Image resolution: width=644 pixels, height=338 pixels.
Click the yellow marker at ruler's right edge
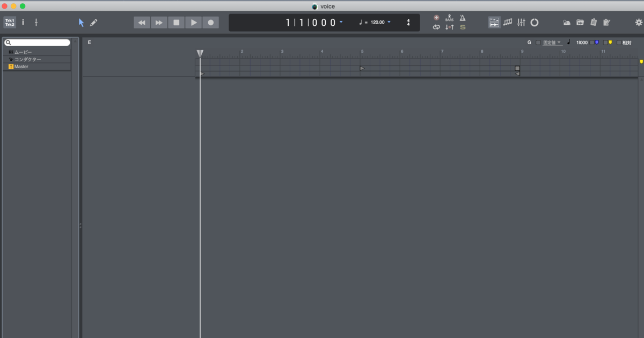(x=641, y=62)
